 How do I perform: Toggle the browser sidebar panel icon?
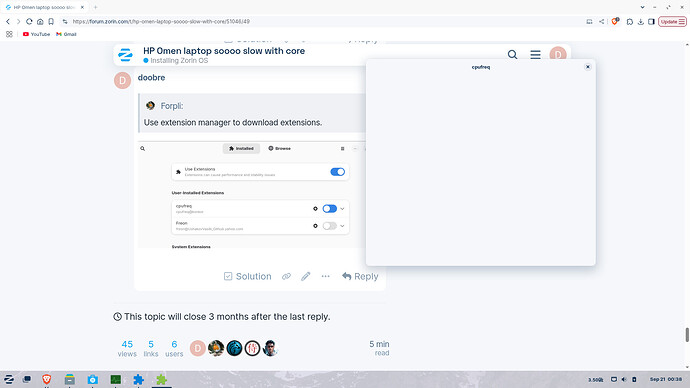click(x=651, y=22)
